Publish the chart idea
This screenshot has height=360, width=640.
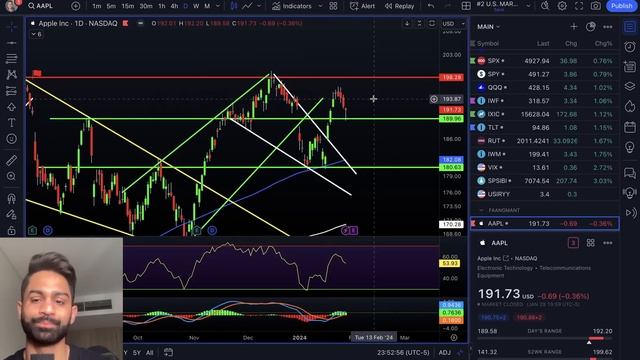pyautogui.click(x=621, y=6)
